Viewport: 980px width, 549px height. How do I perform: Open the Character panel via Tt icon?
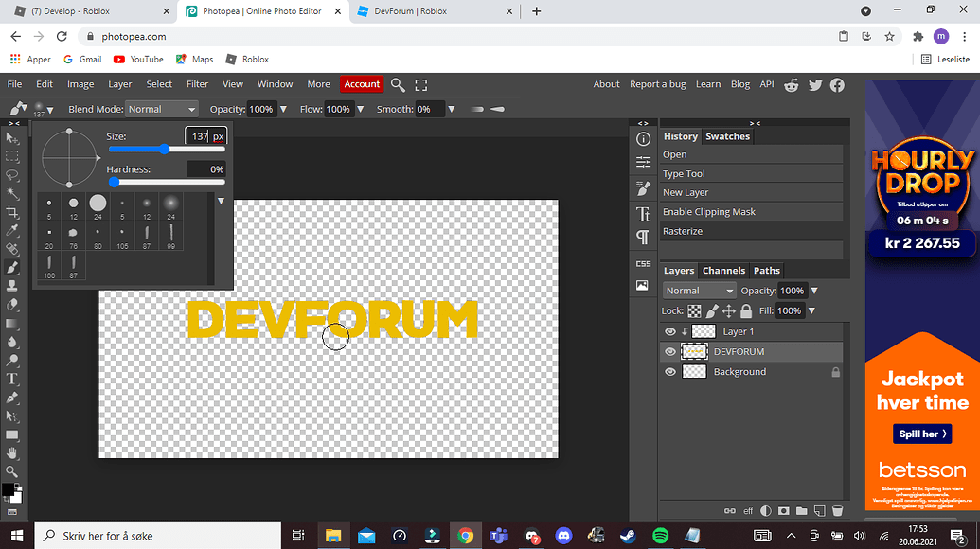[x=643, y=215]
